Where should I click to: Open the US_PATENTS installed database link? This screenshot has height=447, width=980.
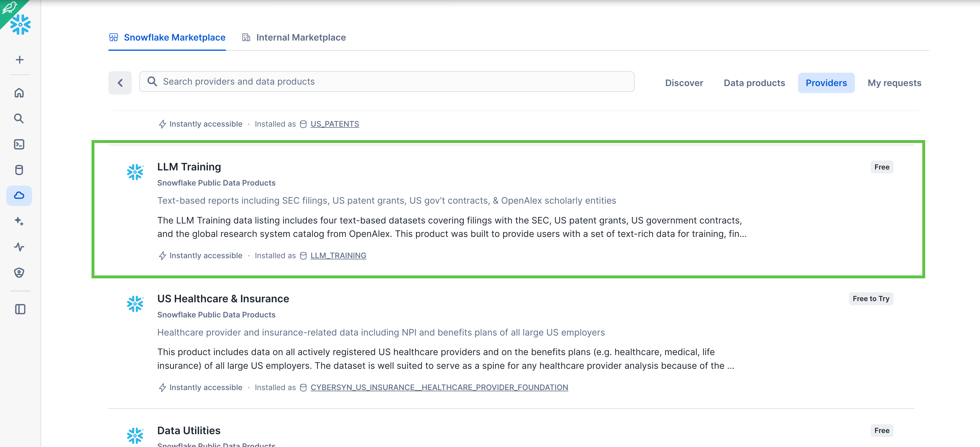point(334,124)
